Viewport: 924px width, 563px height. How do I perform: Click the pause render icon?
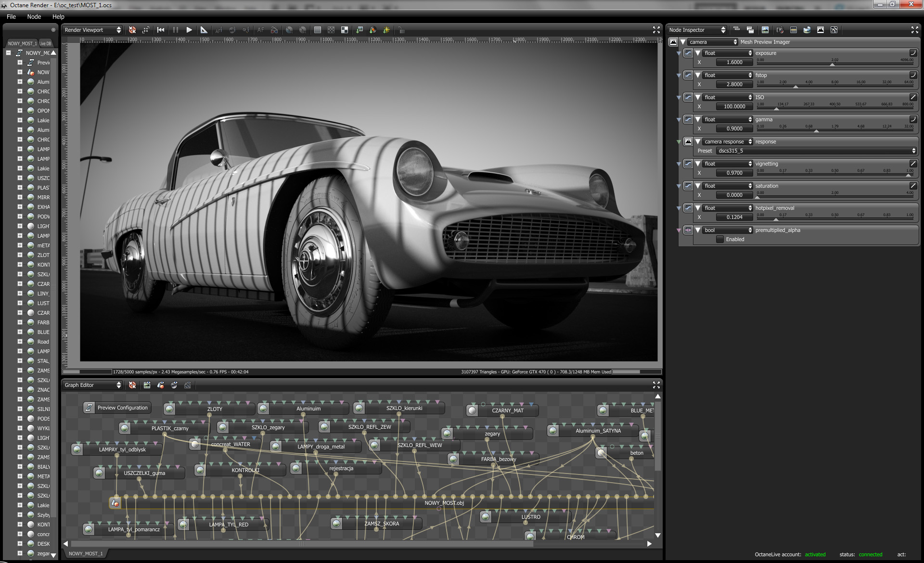tap(176, 30)
